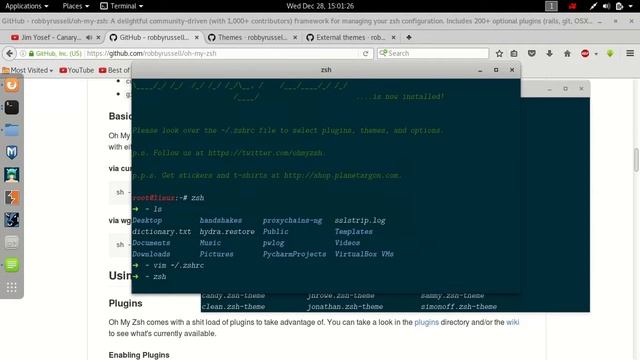Click clean.zsh-theme in back terminal
640x360 pixels.
pos(233,307)
